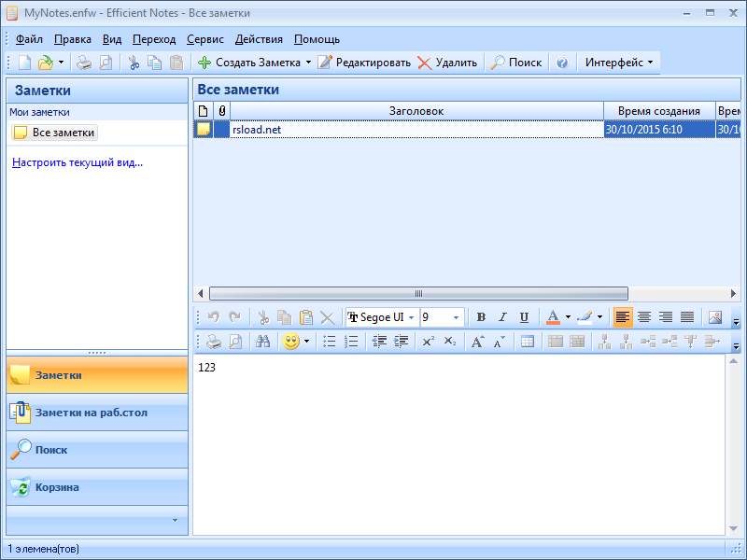Insert a smiley emoticon

point(290,342)
